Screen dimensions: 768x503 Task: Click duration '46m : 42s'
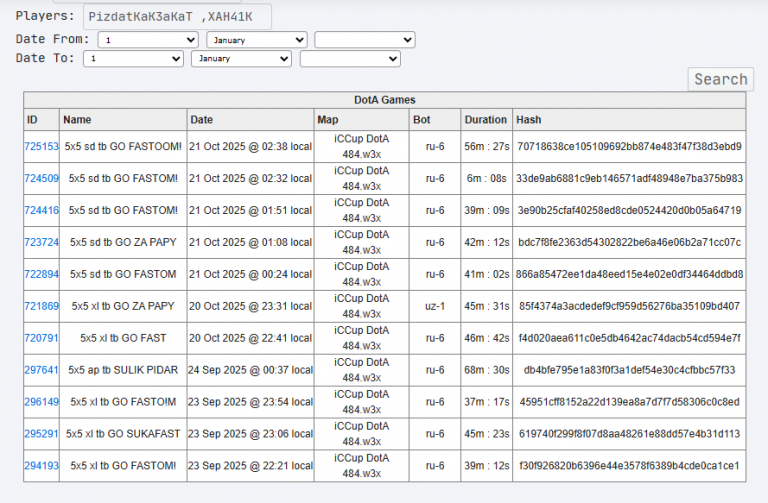pos(486,338)
